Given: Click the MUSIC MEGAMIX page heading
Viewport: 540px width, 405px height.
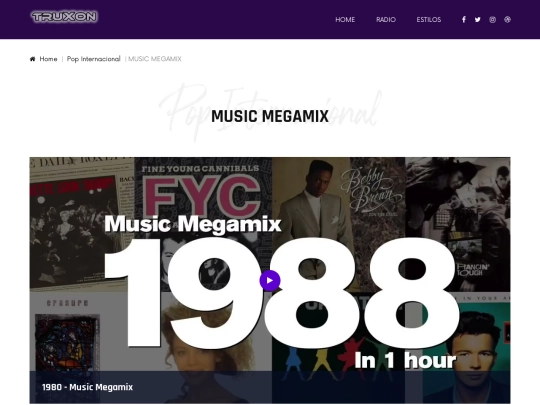Looking at the screenshot, I should (270, 116).
